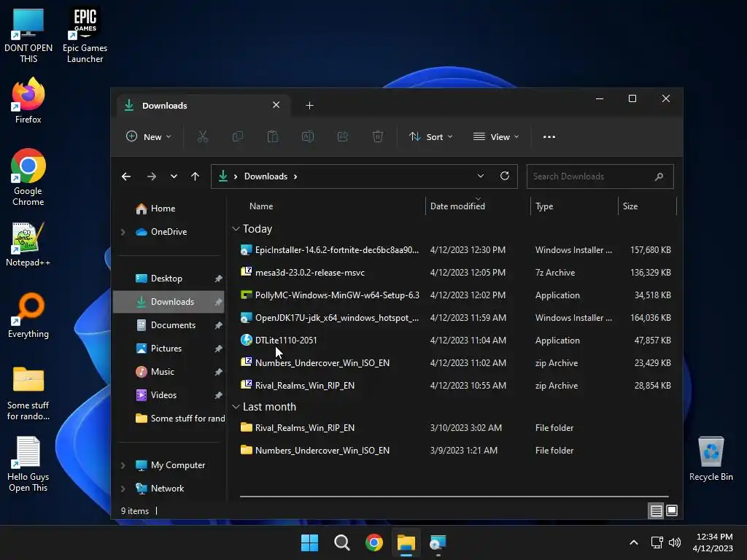Image resolution: width=747 pixels, height=560 pixels.
Task: Click the Delete trash icon
Action: click(378, 136)
